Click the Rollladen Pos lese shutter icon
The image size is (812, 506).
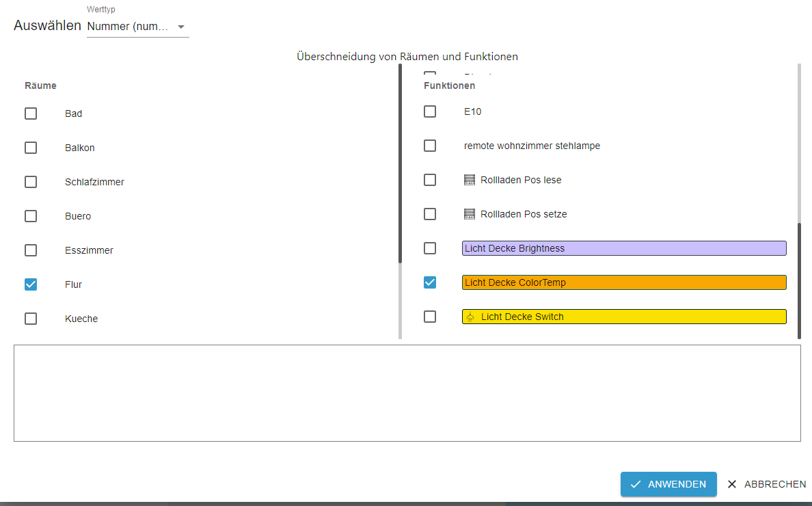coord(469,180)
